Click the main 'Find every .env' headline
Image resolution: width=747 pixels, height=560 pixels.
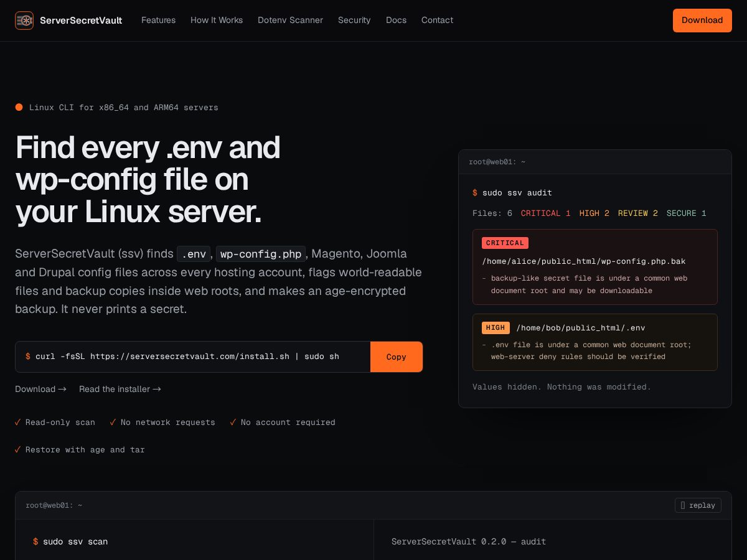148,180
